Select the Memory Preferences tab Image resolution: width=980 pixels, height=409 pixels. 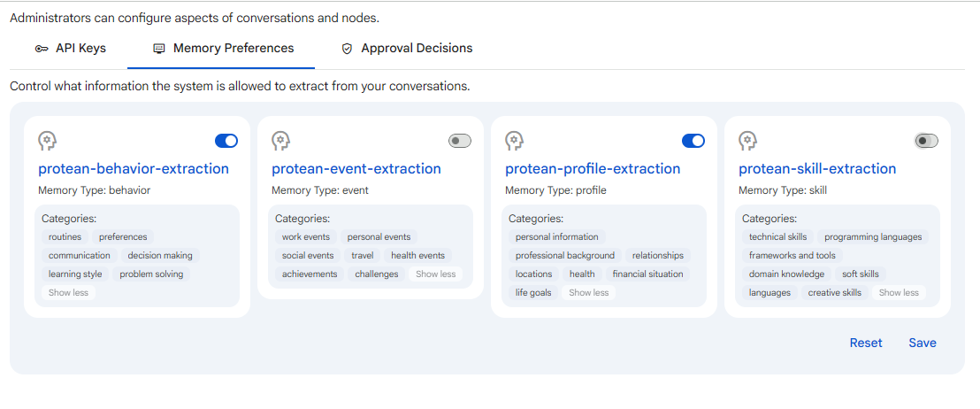223,48
